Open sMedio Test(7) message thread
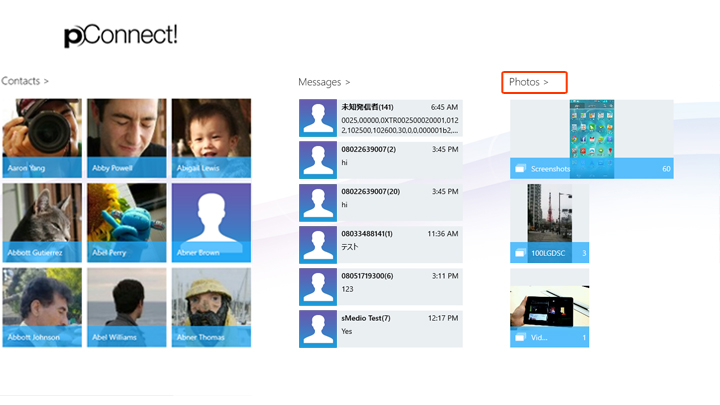This screenshot has width=720, height=405. click(x=399, y=329)
